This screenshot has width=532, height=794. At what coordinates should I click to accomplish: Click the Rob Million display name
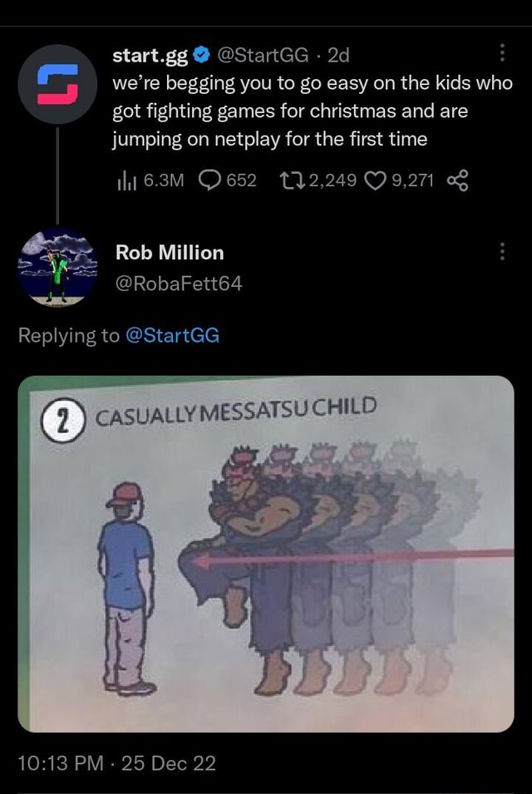click(170, 252)
